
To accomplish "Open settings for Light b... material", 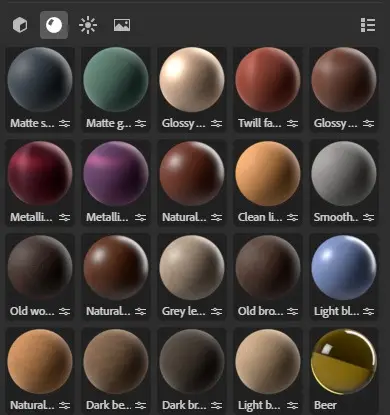I will pyautogui.click(x=292, y=406).
